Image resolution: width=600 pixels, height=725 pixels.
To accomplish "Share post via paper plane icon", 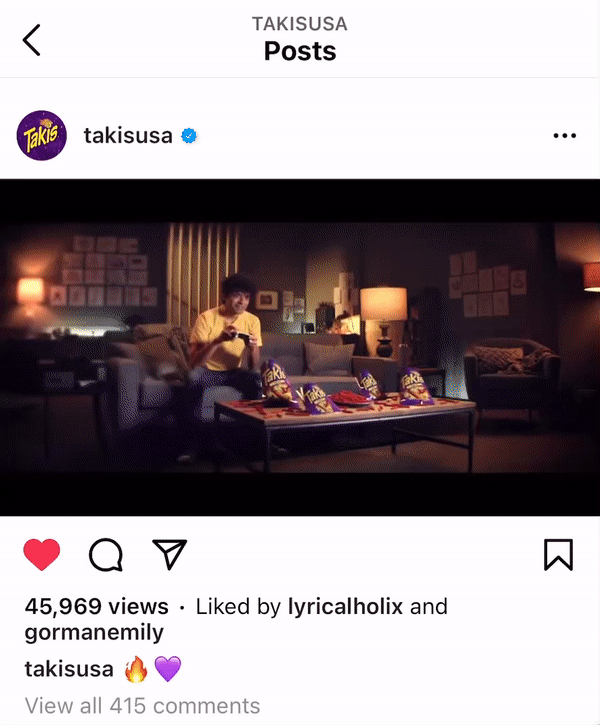I will point(170,554).
